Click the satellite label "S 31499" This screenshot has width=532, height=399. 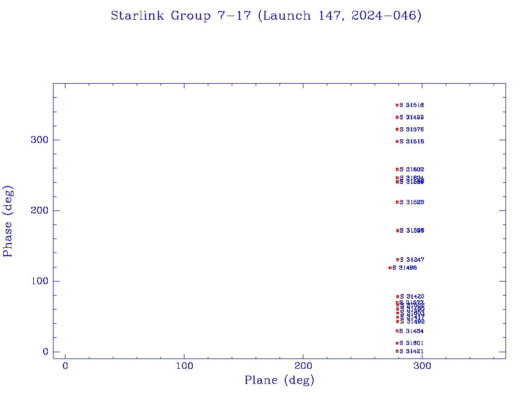[x=411, y=117]
